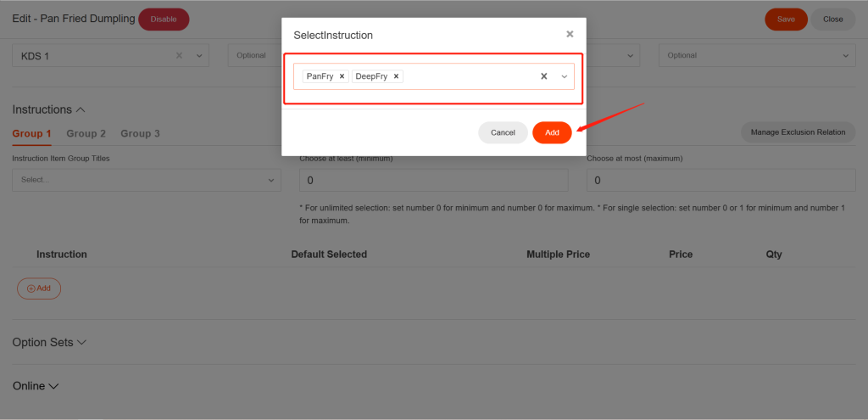This screenshot has height=420, width=868.
Task: Clear all selected instructions
Action: click(544, 76)
